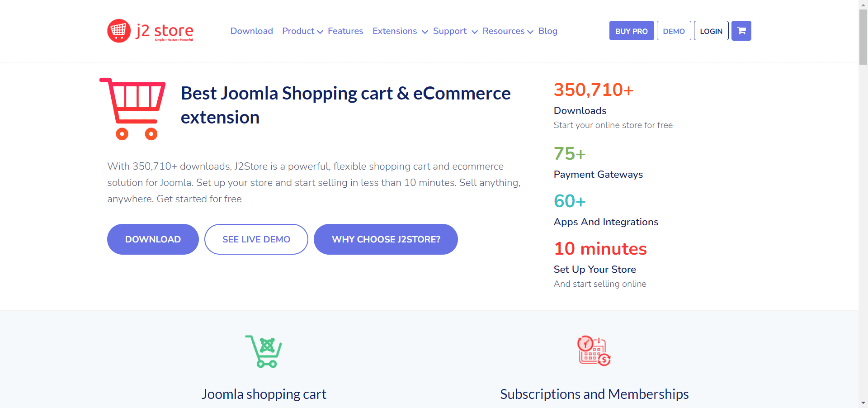
Task: Expand the Product dropdown menu
Action: pyautogui.click(x=302, y=31)
